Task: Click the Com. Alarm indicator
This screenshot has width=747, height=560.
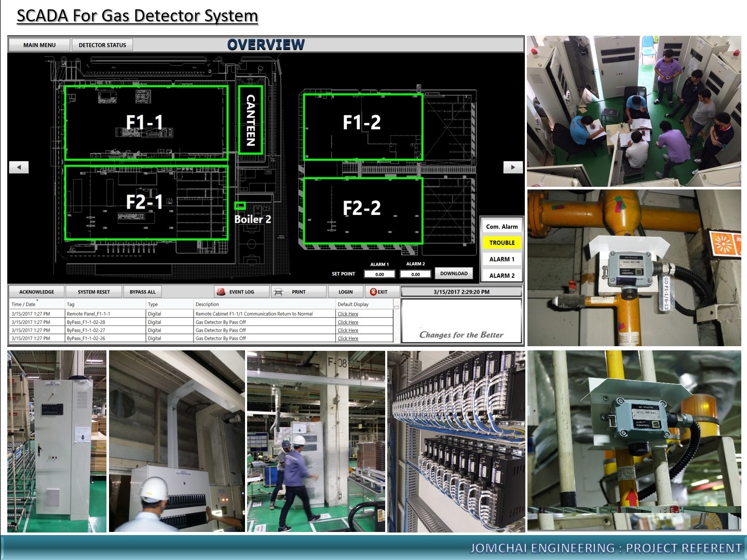Action: click(x=502, y=227)
